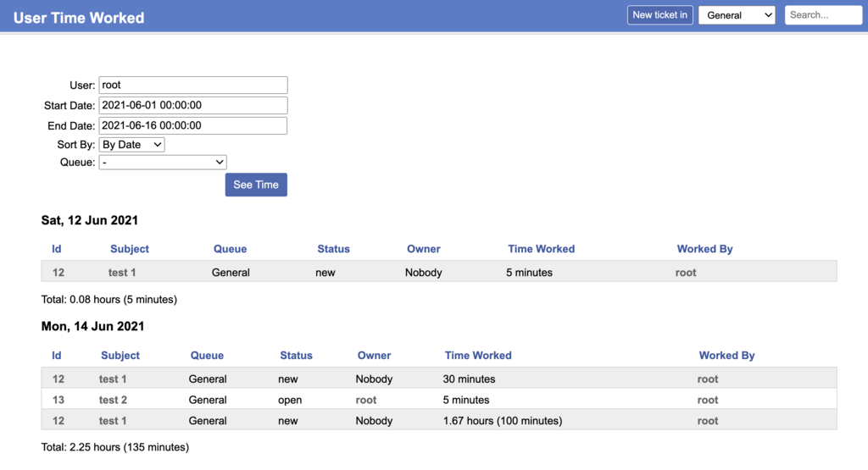Click Status header in Mon 14 Jun table
Screen dimensions: 868x470
click(296, 356)
